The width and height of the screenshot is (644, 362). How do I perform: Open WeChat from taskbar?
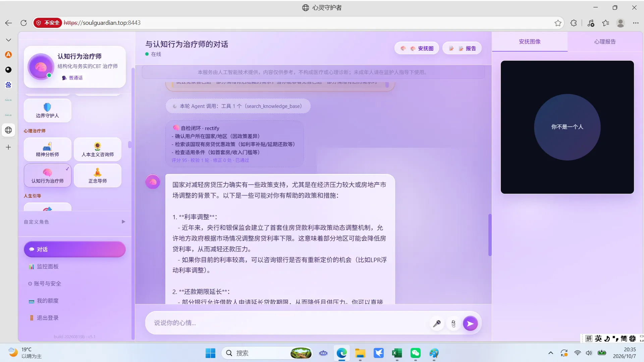(x=415, y=353)
